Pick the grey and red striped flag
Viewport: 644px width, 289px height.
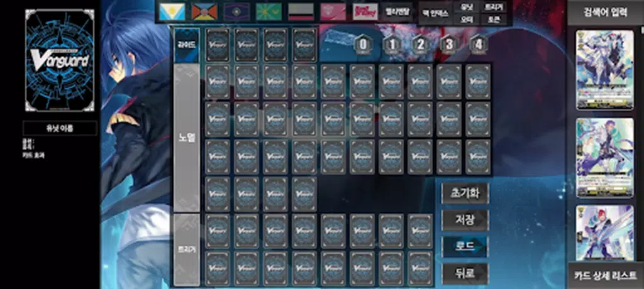[301, 11]
